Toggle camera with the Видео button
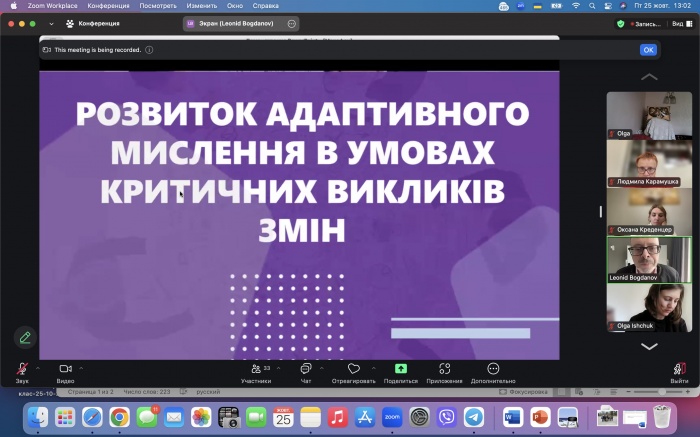The height and width of the screenshot is (437, 700). pos(65,369)
